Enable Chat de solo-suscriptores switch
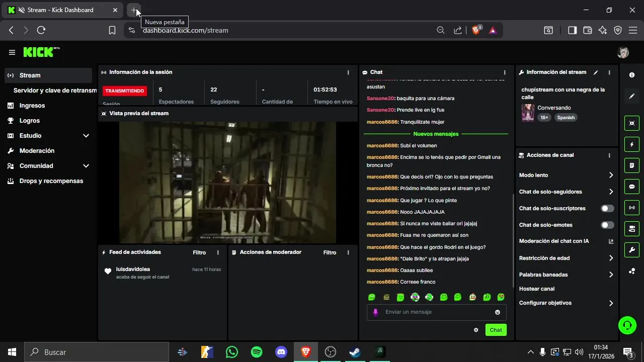Image resolution: width=644 pixels, height=362 pixels. (x=607, y=208)
